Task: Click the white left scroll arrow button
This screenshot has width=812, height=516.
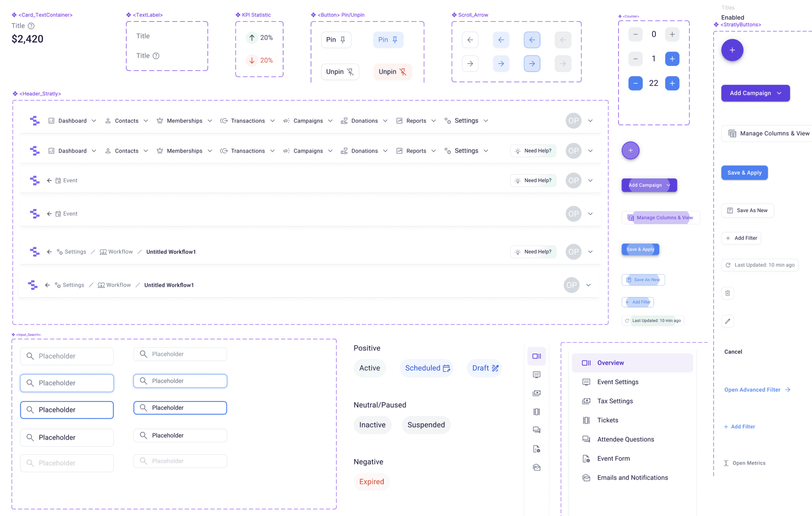Action: point(470,40)
